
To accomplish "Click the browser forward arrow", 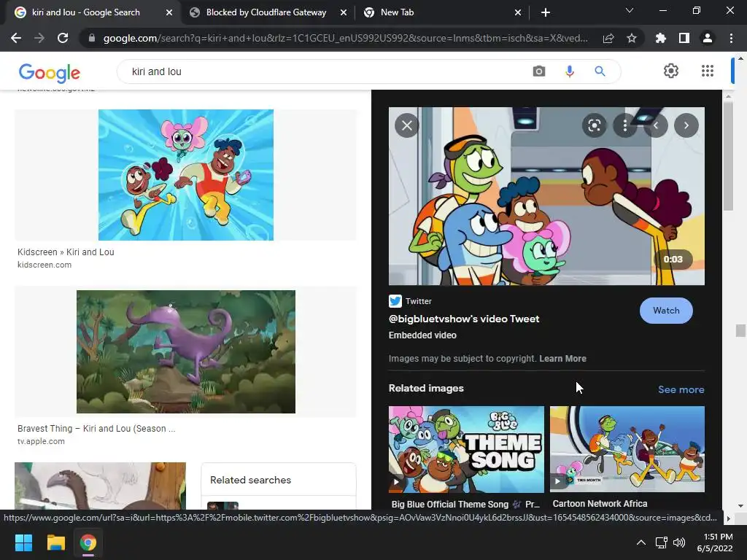I will [x=39, y=38].
